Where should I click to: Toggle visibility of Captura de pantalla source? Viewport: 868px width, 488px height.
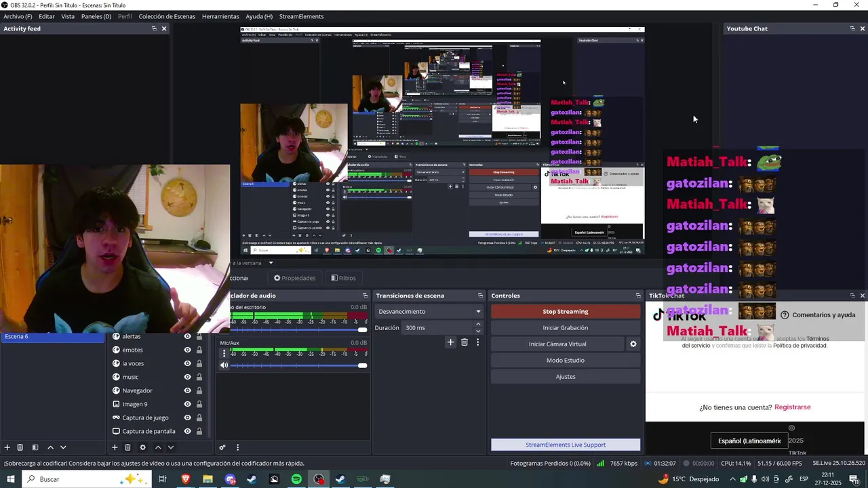188,431
